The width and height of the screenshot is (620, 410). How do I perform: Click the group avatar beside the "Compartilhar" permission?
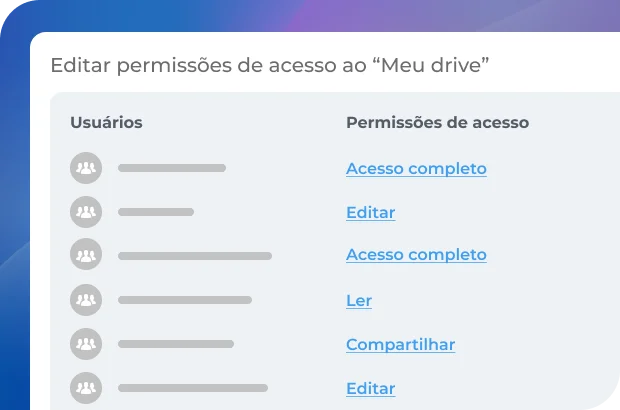(86, 344)
